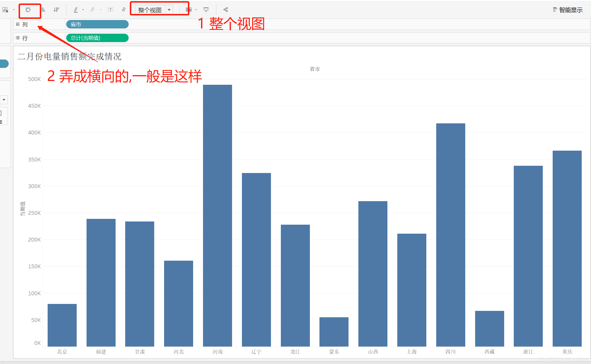Click the share icon in toolbar
This screenshot has width=591, height=364.
click(226, 10)
